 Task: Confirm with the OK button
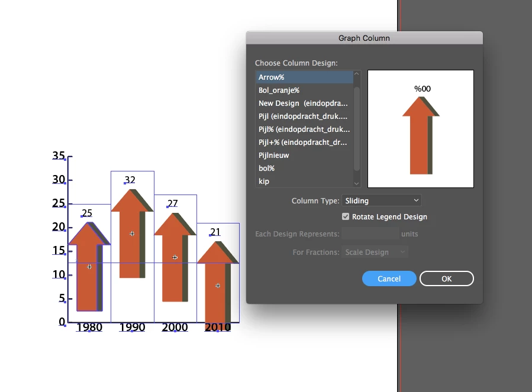pyautogui.click(x=447, y=278)
